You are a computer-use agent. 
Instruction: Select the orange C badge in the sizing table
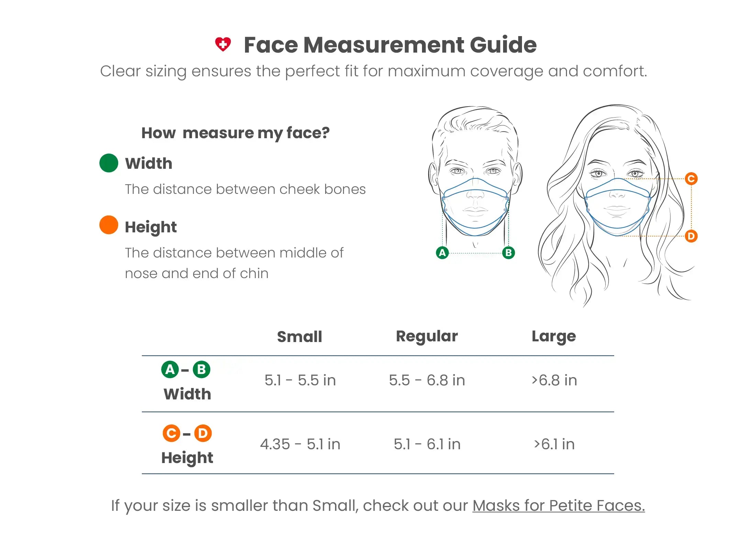point(171,433)
